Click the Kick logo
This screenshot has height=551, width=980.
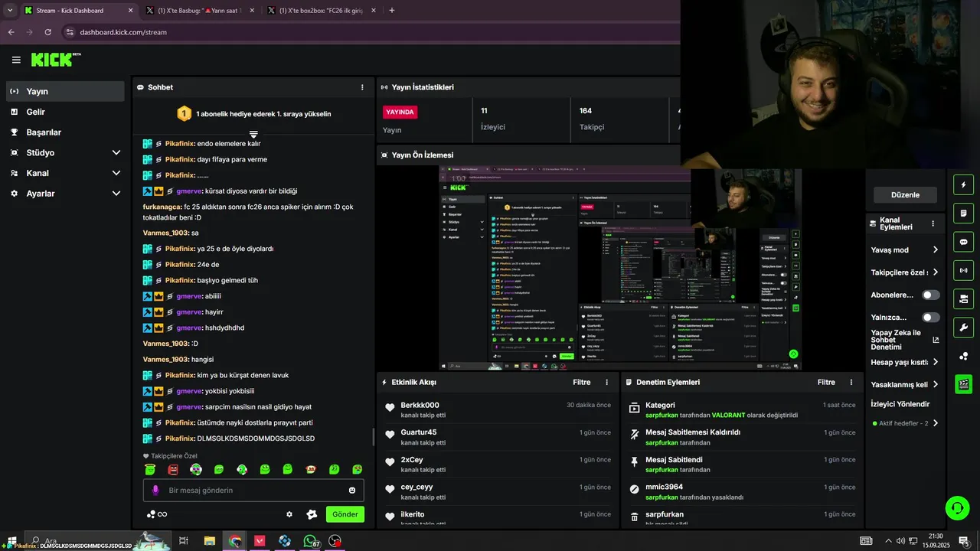click(x=52, y=60)
